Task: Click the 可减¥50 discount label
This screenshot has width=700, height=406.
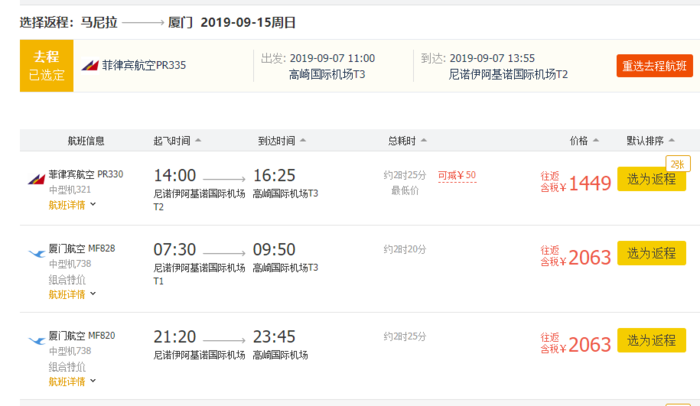Action: tap(456, 175)
